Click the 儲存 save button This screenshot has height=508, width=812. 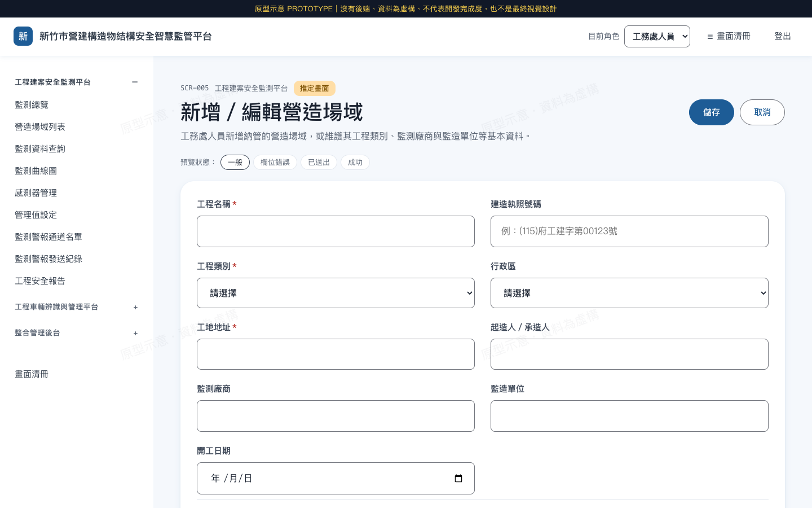tap(712, 112)
